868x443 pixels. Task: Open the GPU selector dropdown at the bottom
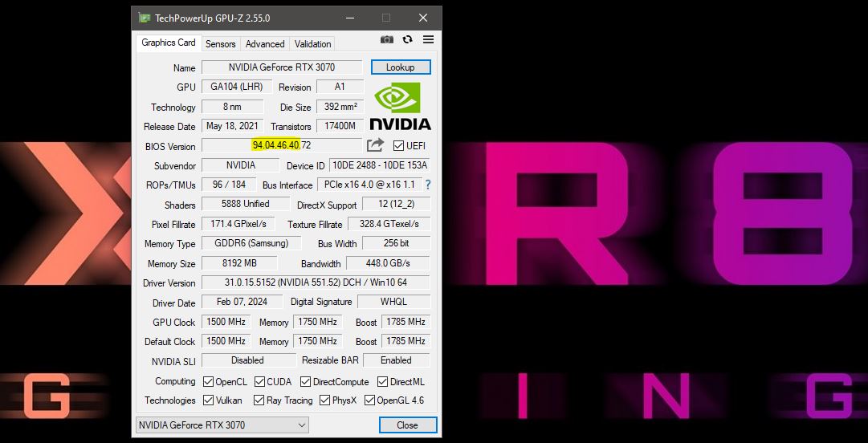222,425
